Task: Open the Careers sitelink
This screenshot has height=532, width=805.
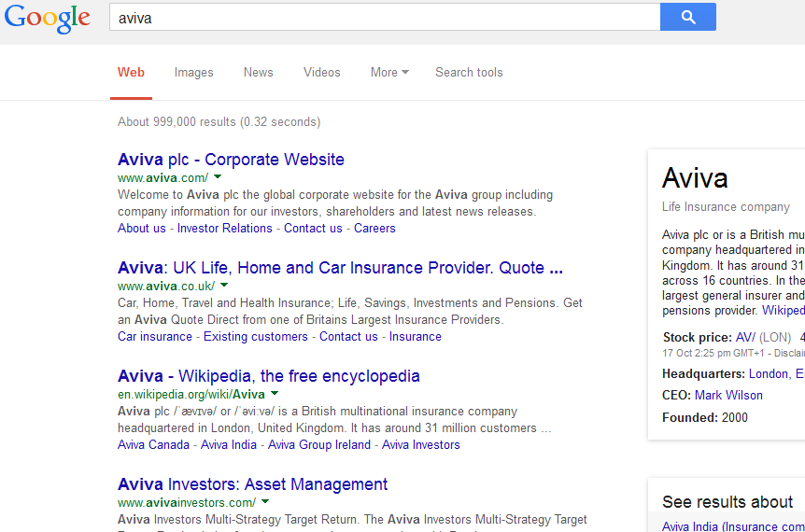Action: pyautogui.click(x=374, y=229)
